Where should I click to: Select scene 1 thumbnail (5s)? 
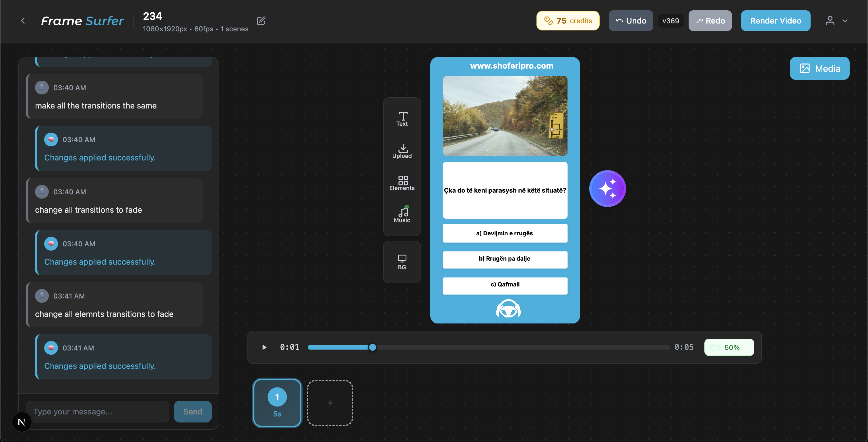point(277,403)
